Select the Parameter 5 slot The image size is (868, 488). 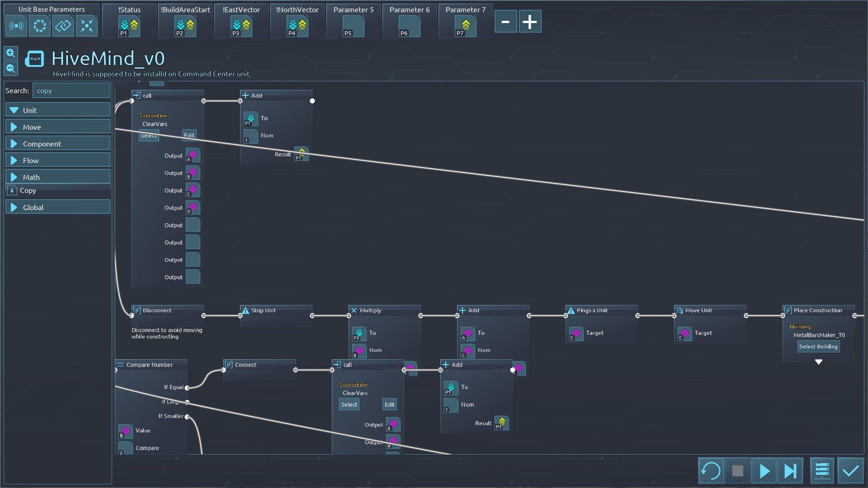point(353,26)
